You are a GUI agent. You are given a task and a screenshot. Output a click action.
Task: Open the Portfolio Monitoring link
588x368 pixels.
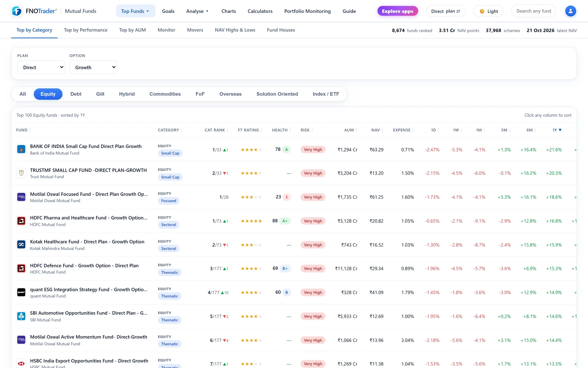(x=307, y=11)
